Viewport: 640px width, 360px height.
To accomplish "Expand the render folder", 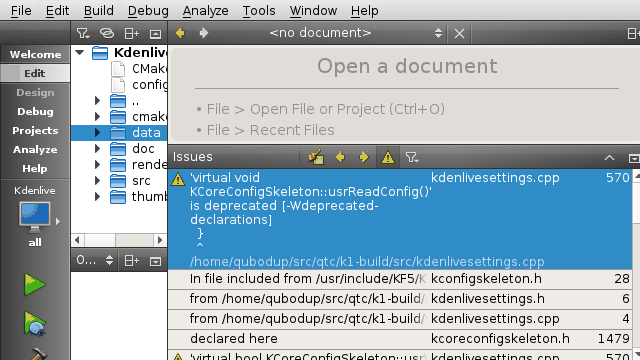I will 97,164.
